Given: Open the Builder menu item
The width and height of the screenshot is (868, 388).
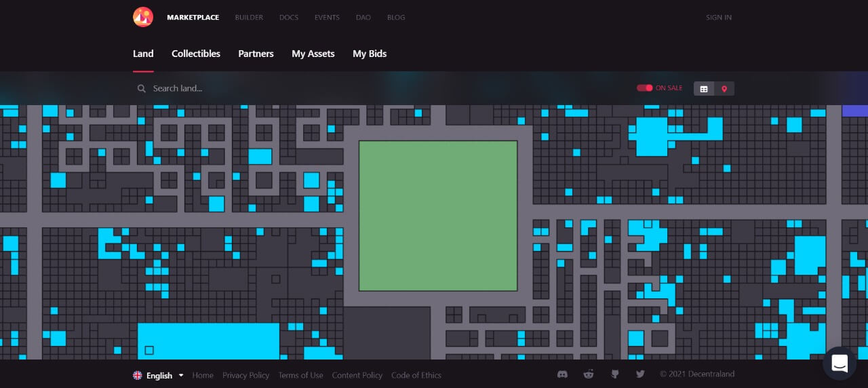Looking at the screenshot, I should point(249,18).
